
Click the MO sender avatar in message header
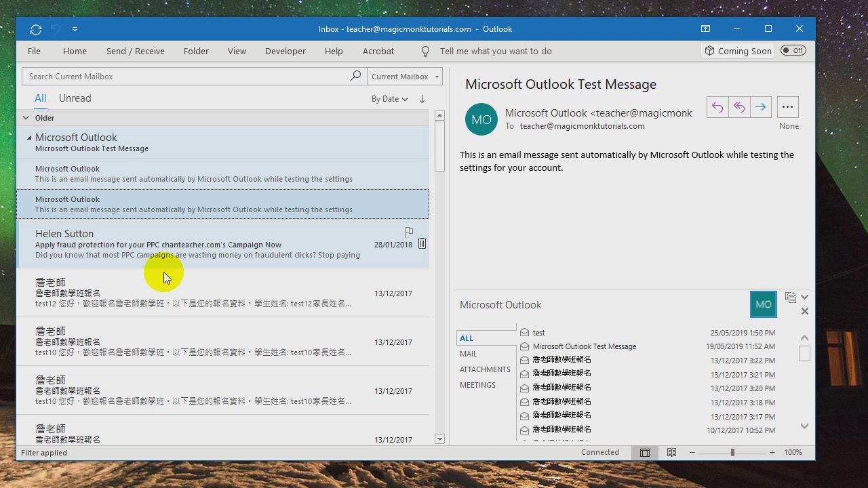[481, 119]
